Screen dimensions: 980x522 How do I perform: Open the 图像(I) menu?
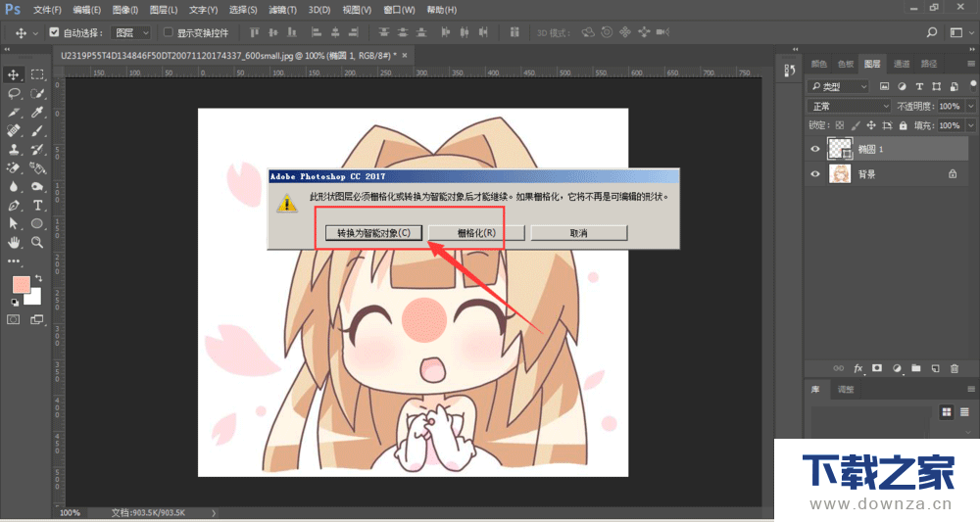[125, 10]
